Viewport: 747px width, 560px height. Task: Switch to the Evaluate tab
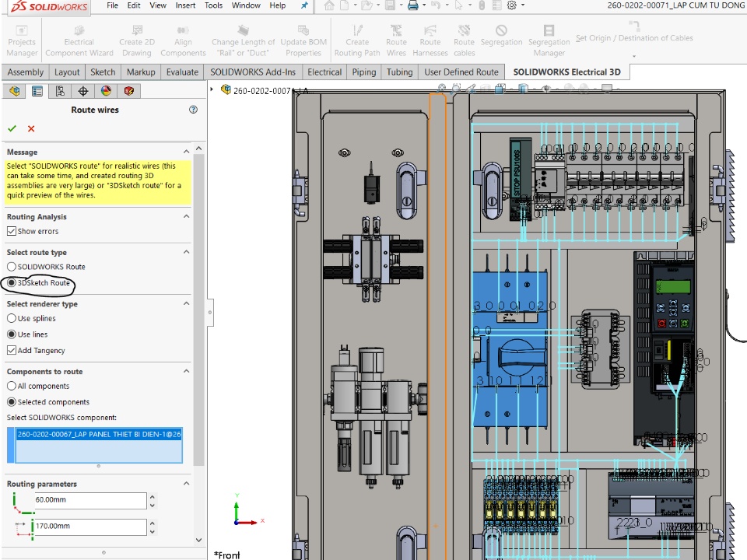coord(182,72)
